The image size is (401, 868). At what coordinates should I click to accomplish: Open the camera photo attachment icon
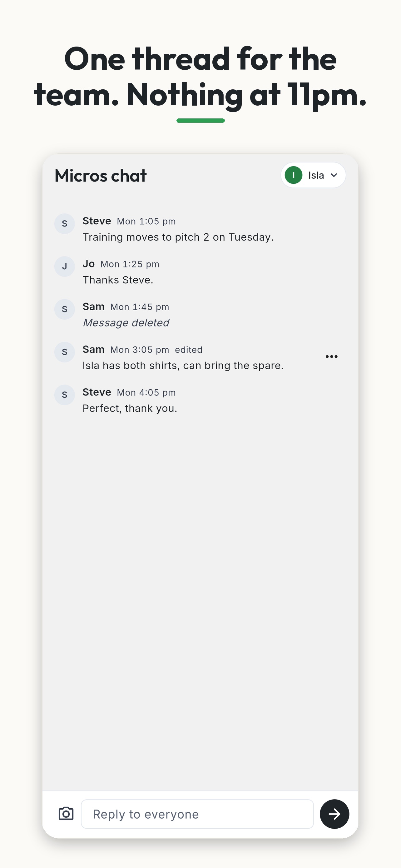[66, 814]
